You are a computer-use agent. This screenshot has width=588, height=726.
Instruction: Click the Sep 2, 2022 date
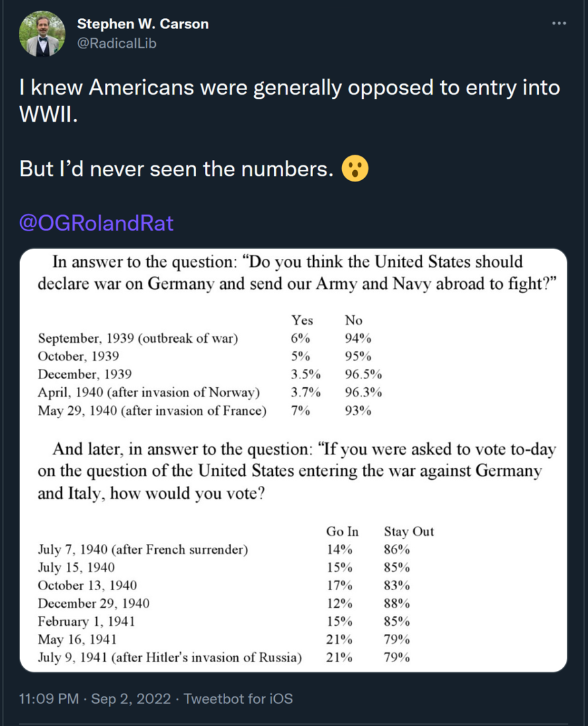(x=133, y=698)
